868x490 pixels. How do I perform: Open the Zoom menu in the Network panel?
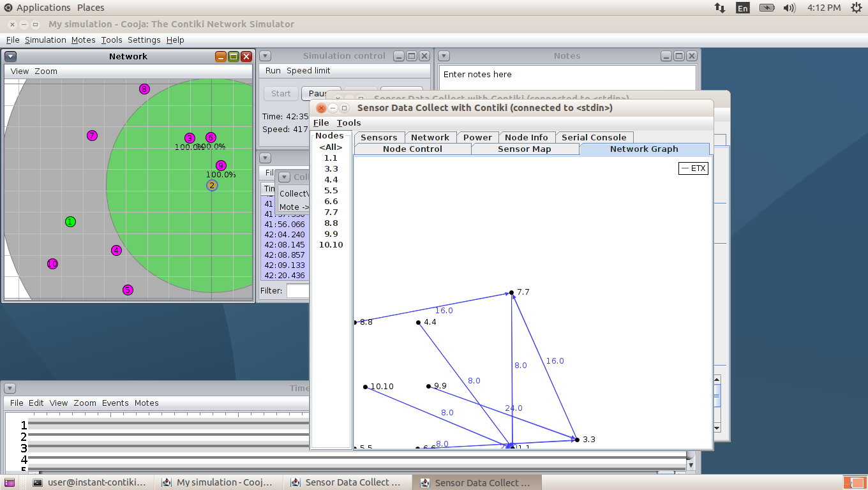(x=46, y=71)
